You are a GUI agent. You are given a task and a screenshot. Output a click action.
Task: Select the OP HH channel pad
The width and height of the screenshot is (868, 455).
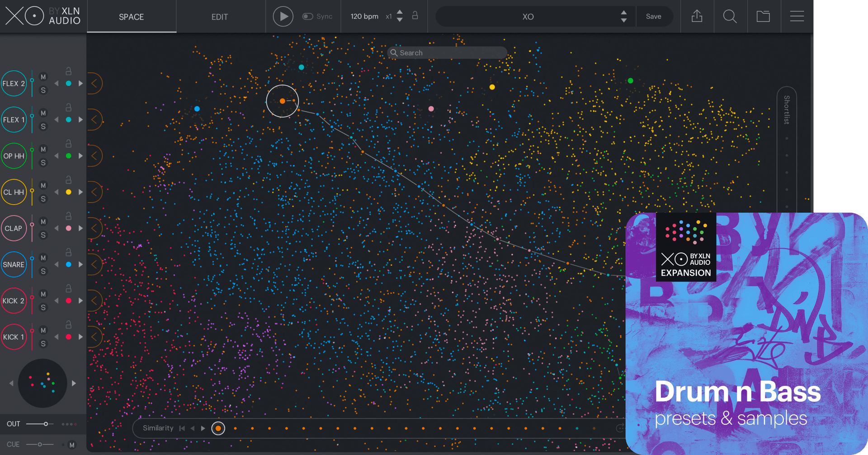tap(14, 156)
